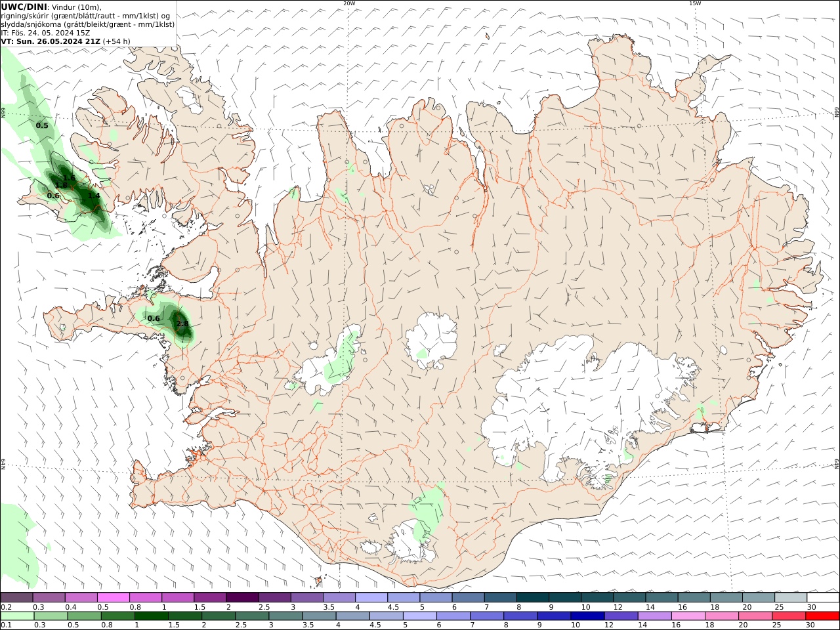The height and width of the screenshot is (630, 840).
Task: Pick the white snow swatch labeled 30
Action: (823, 597)
